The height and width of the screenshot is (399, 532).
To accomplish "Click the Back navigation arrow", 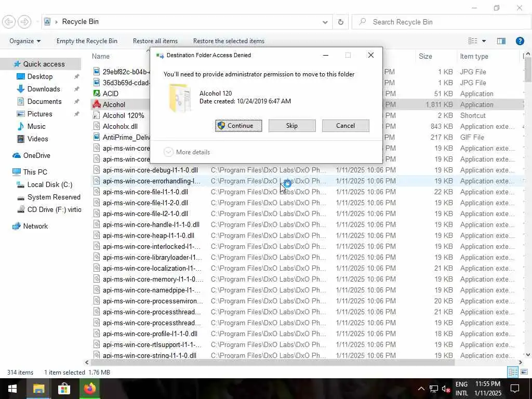I will pyautogui.click(x=9, y=22).
